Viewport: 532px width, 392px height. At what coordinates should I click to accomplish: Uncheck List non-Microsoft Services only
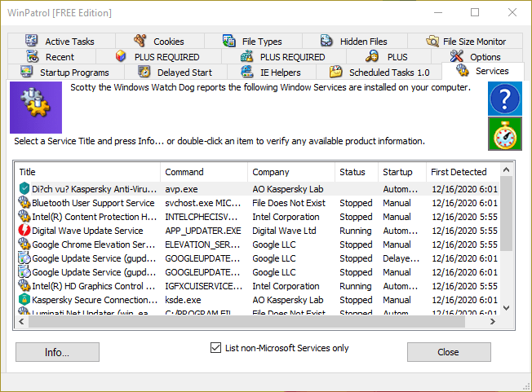pos(215,348)
